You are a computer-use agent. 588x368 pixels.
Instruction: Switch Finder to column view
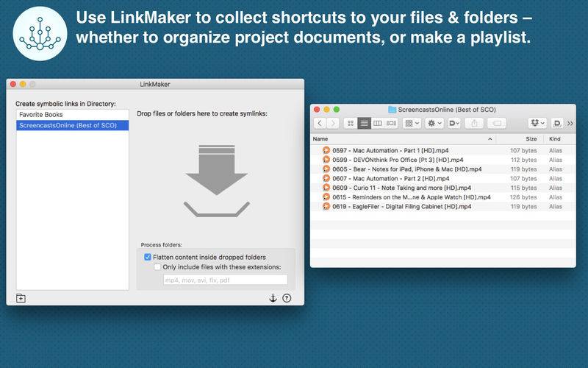point(377,123)
